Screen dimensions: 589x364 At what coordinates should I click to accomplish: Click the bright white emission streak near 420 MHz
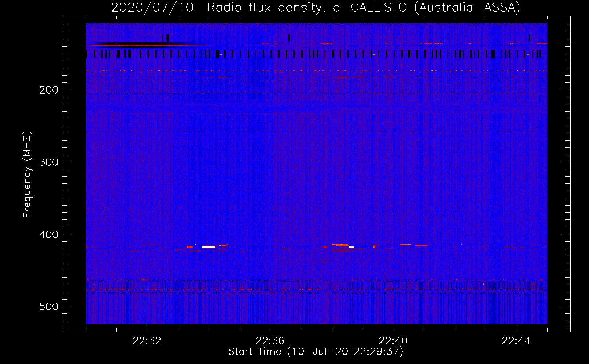click(x=209, y=247)
